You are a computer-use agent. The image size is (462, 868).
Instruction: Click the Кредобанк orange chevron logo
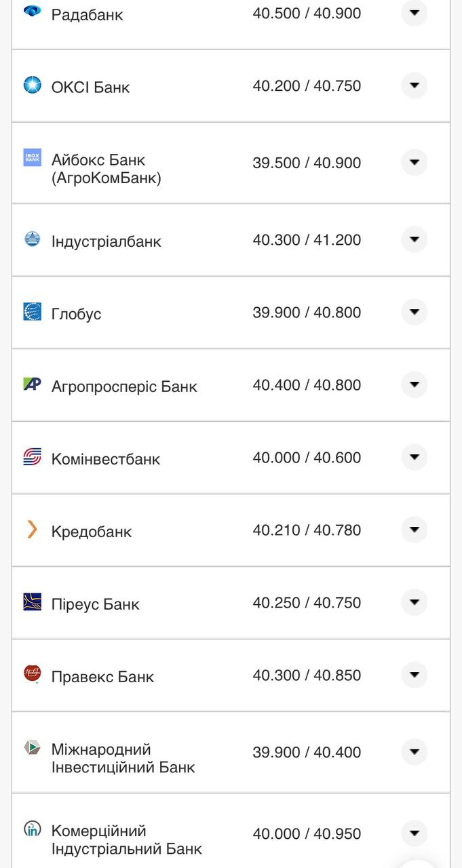point(32,529)
